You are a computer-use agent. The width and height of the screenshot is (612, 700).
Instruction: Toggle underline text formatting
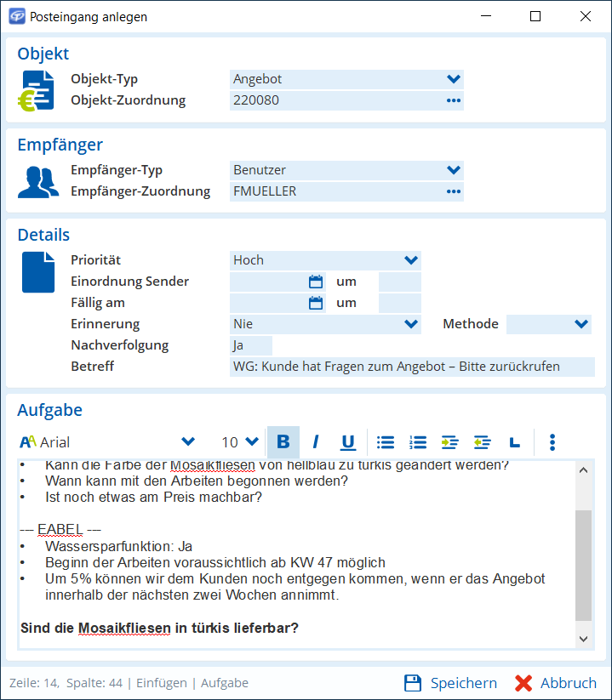click(x=348, y=442)
